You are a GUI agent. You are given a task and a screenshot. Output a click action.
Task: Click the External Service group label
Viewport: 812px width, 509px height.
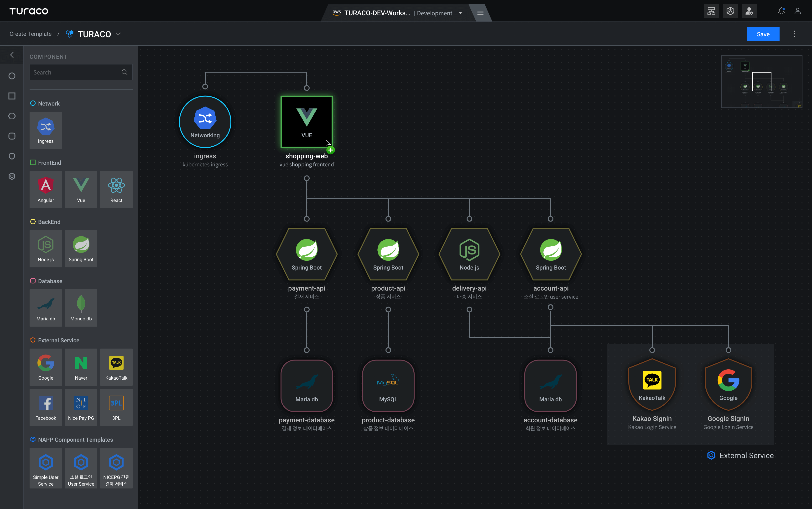[740, 456]
